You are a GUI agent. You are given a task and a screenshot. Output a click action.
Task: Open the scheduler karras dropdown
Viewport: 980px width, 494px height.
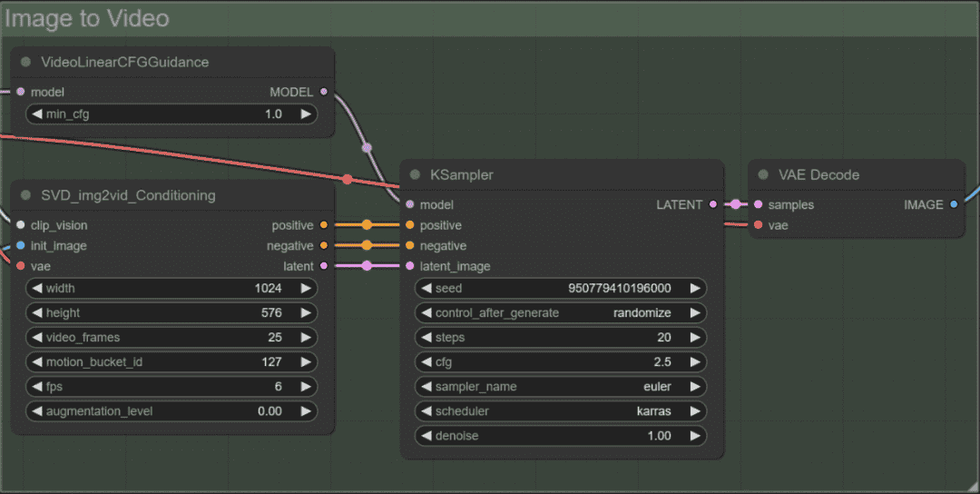561,410
